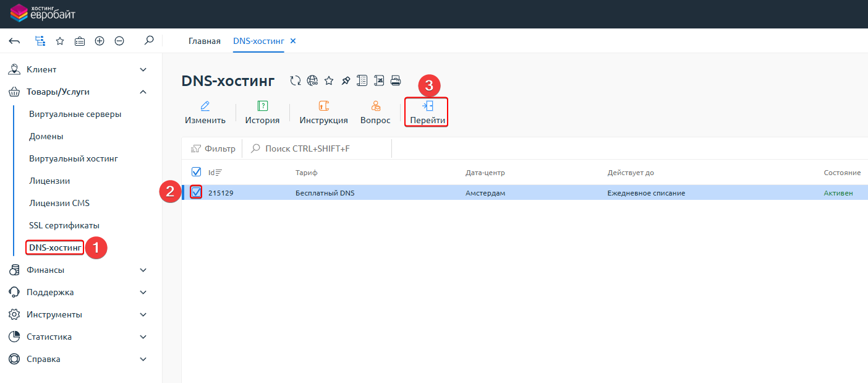Open the Фильтр filter panel
The image size is (868, 383).
tap(213, 148)
